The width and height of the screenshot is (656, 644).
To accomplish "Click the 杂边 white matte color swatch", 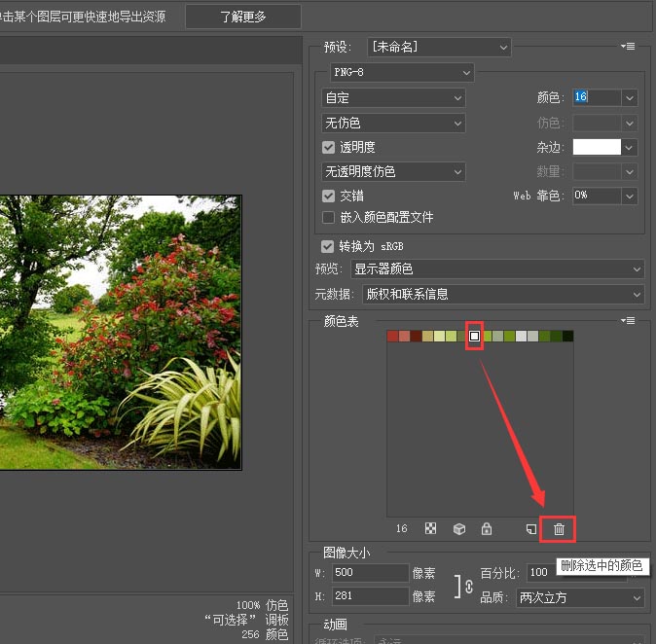I will 597,147.
